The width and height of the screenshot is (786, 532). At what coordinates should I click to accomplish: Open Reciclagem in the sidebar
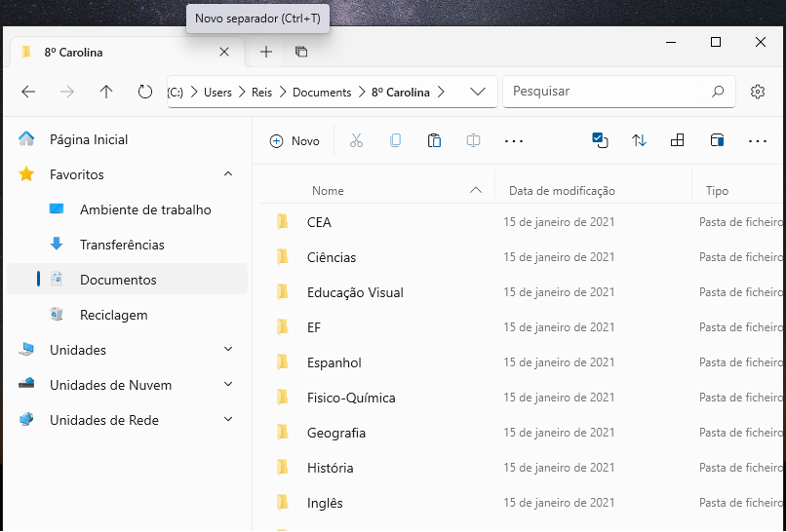point(128,315)
